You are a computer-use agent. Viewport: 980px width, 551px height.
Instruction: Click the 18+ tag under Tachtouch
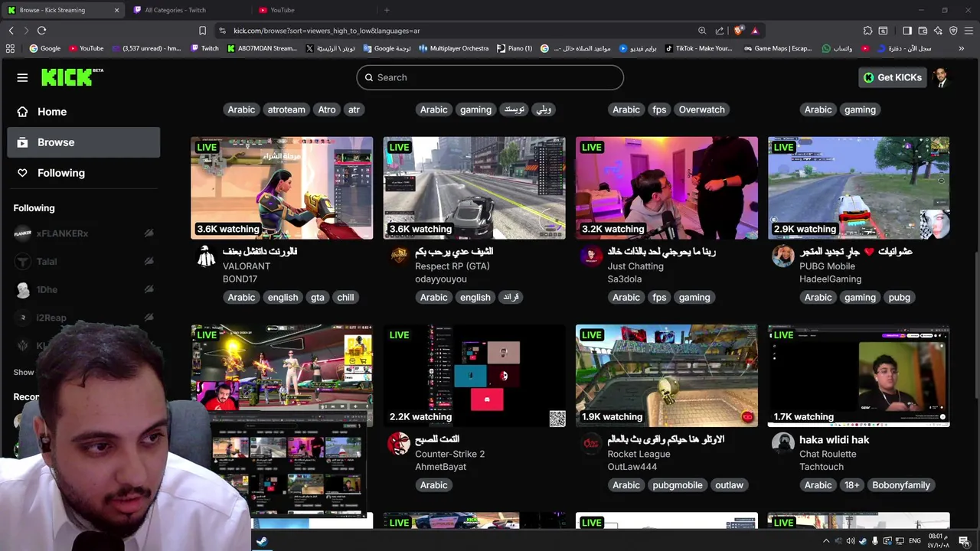coord(852,485)
